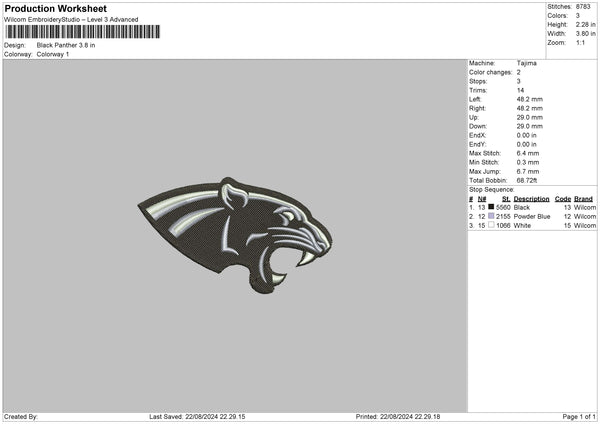Click the Width value '3.80 in'
Image resolution: width=600 pixels, height=424 pixels.
pyautogui.click(x=585, y=34)
